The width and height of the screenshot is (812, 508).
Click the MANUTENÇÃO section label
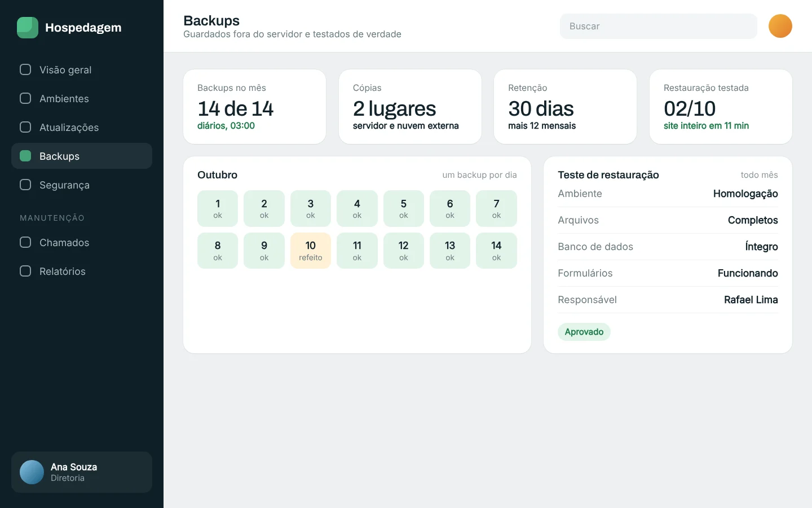pos(52,218)
